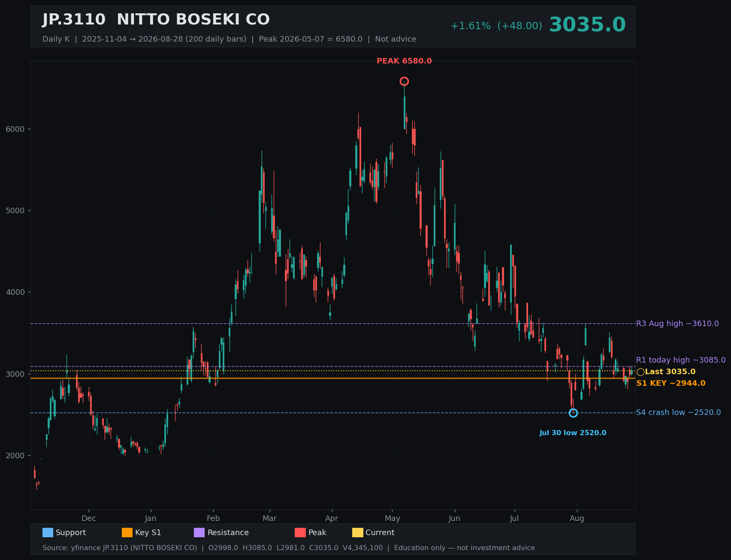
Task: Click the 'V4,345,100' volume value in footer
Action: pos(362,548)
